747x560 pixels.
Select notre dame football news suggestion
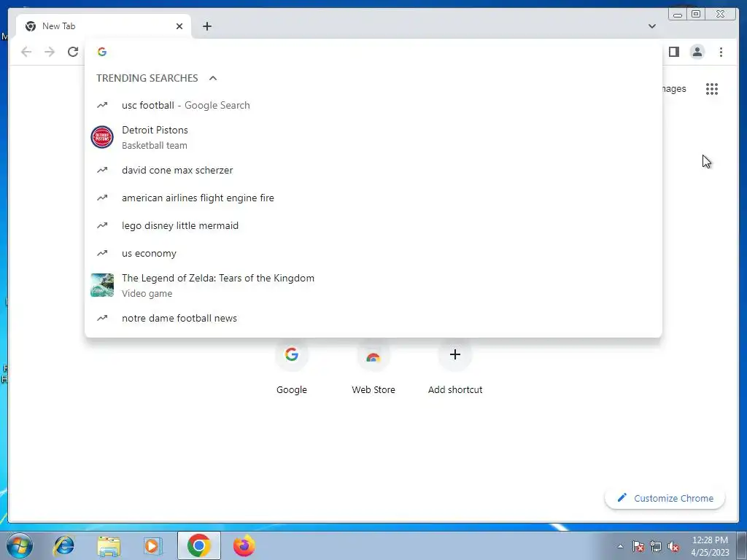373,318
